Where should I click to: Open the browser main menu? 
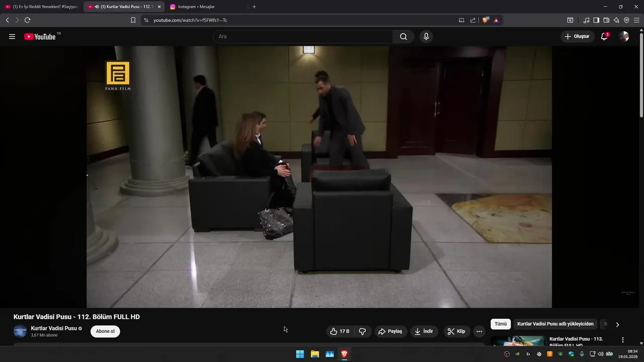(636, 20)
